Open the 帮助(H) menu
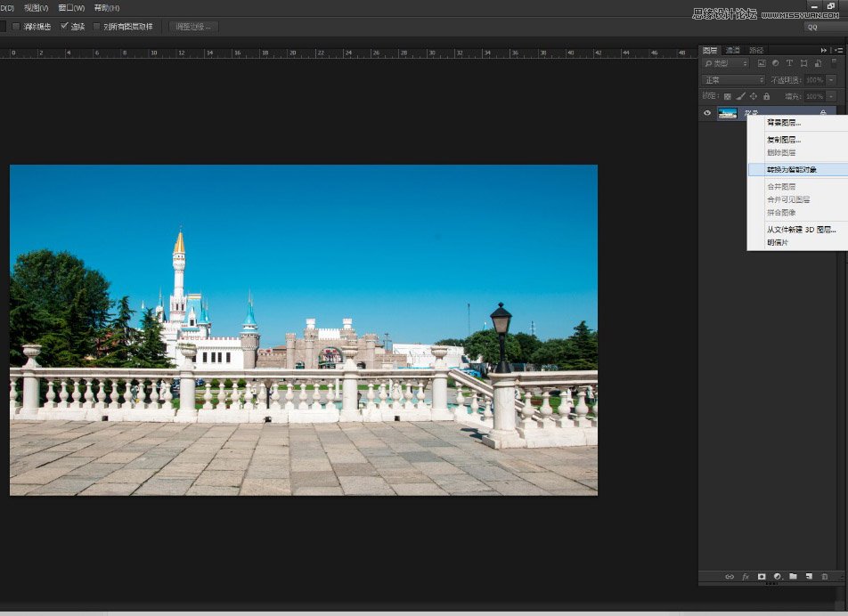The height and width of the screenshot is (616, 848). coord(107,8)
